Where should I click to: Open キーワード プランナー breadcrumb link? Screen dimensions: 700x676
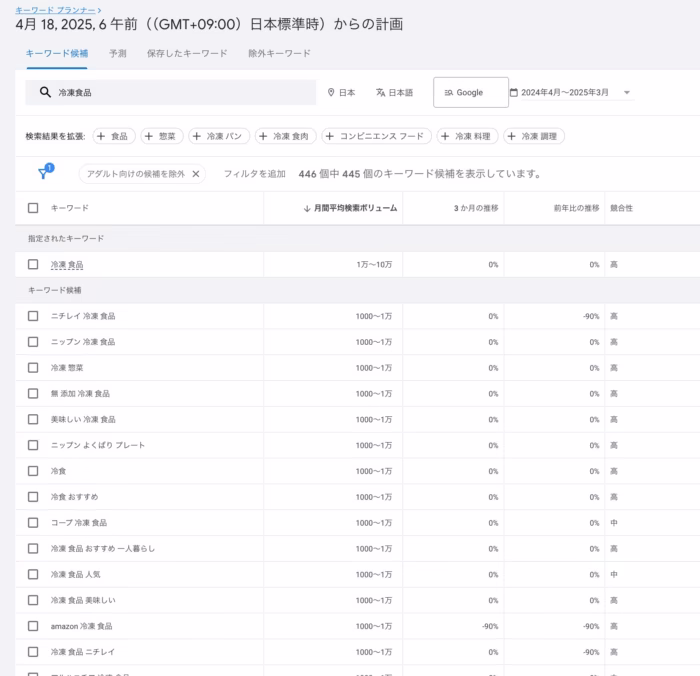coord(55,10)
